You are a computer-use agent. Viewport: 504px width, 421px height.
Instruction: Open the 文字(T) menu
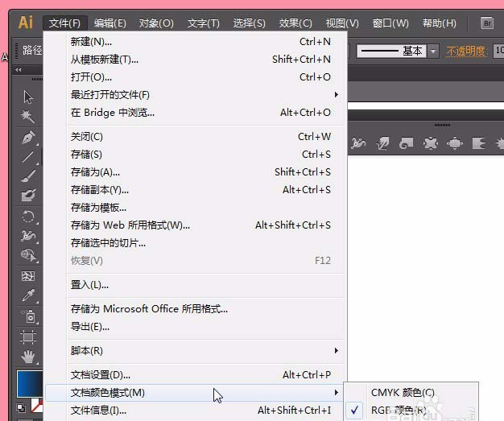coord(203,23)
